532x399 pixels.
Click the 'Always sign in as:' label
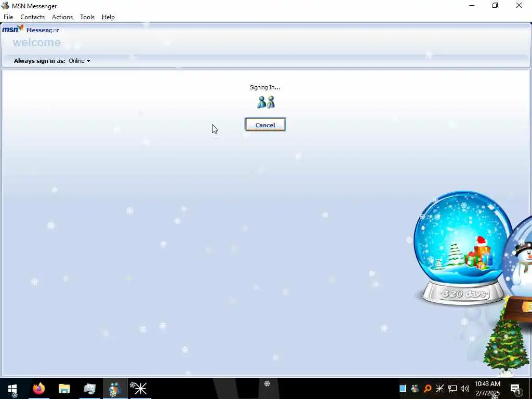(x=39, y=61)
